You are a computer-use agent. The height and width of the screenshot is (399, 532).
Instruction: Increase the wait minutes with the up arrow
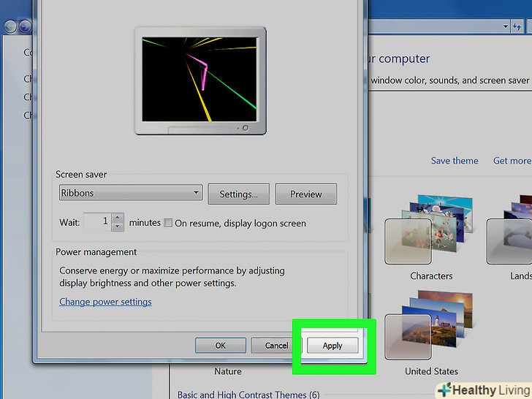pos(118,218)
